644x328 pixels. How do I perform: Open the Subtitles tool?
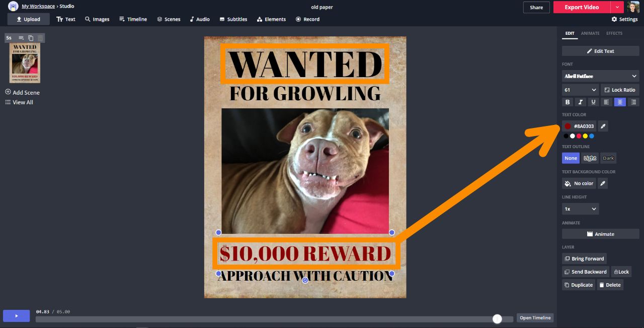(x=233, y=19)
